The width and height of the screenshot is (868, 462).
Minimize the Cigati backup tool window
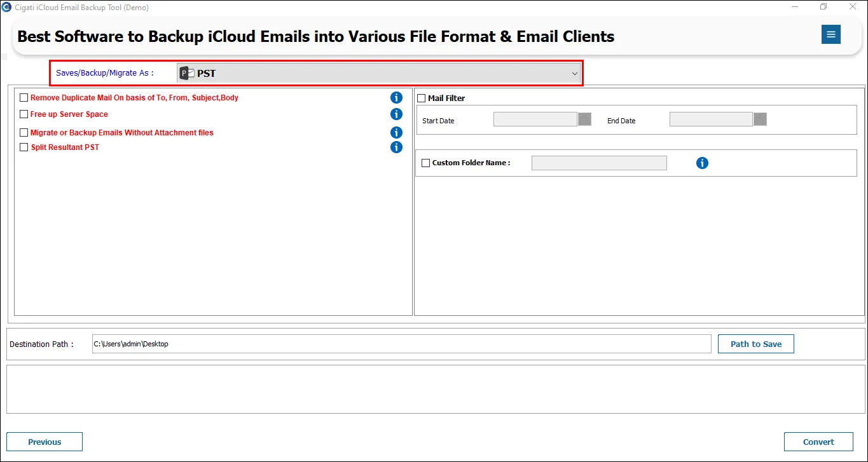[796, 7]
